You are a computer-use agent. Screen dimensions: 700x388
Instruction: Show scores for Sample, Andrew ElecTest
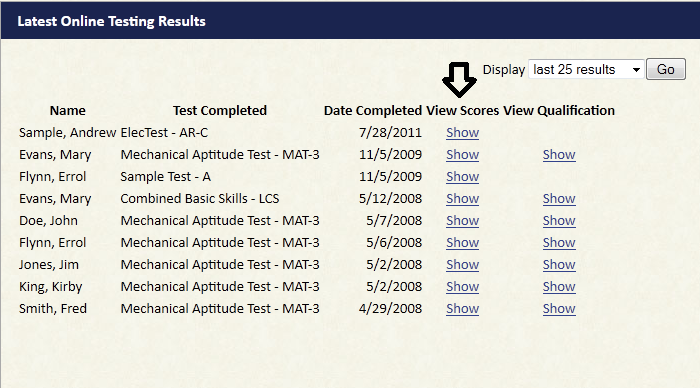(462, 133)
